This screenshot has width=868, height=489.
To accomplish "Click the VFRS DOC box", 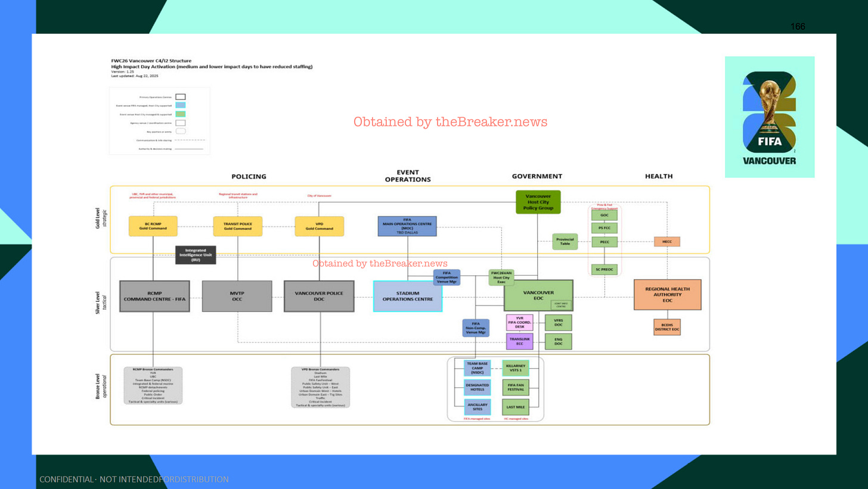I will coord(559,322).
